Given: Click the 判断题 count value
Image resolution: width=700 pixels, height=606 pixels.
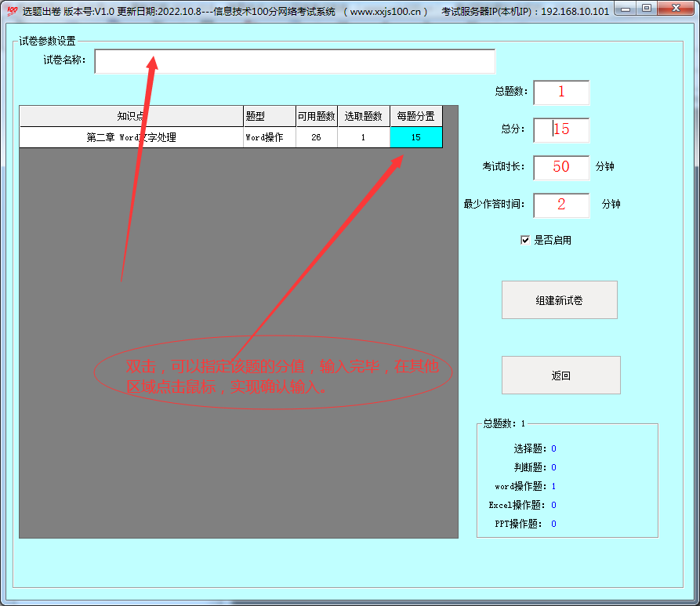Looking at the screenshot, I should click(553, 467).
